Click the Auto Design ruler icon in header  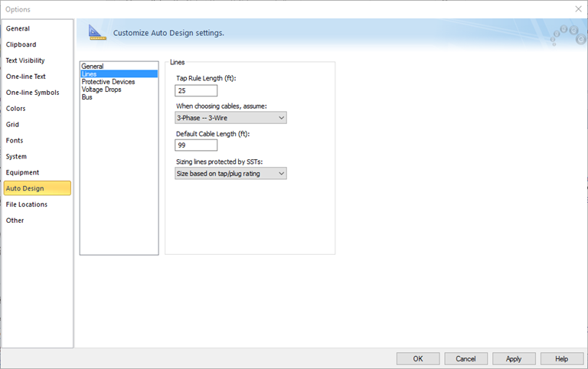tap(97, 32)
